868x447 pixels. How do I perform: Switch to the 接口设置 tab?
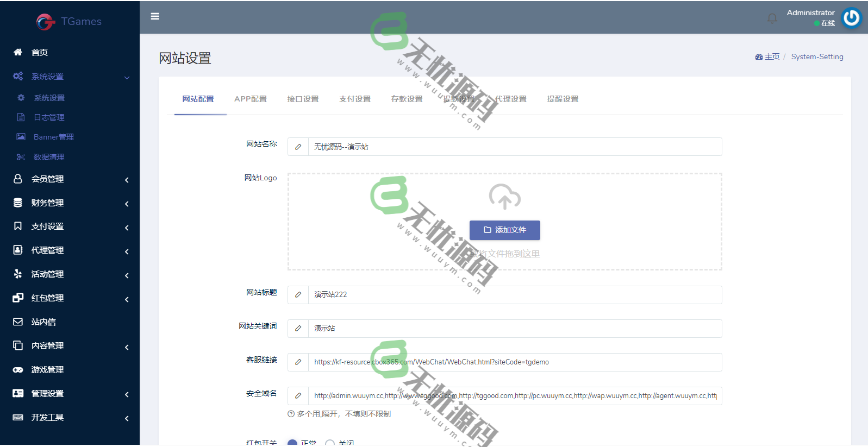point(303,99)
